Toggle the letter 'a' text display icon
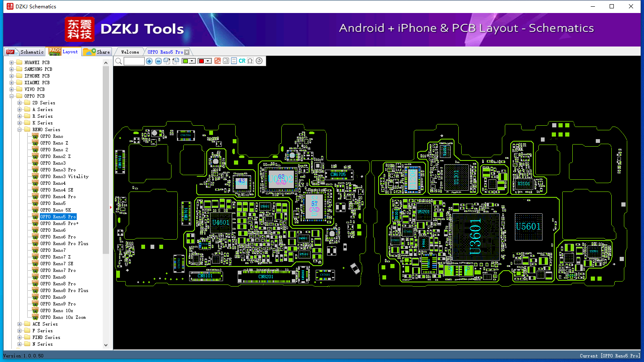Image resolution: width=644 pixels, height=362 pixels. pos(226,61)
